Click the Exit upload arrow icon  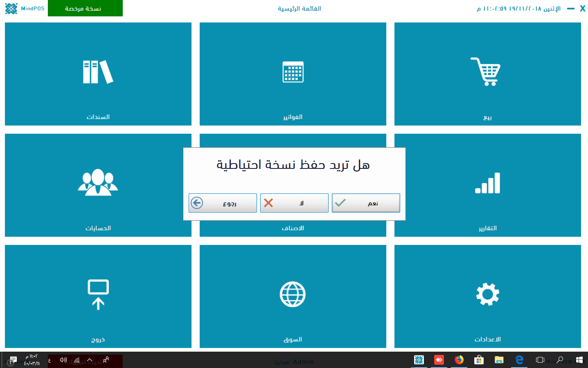(x=98, y=294)
